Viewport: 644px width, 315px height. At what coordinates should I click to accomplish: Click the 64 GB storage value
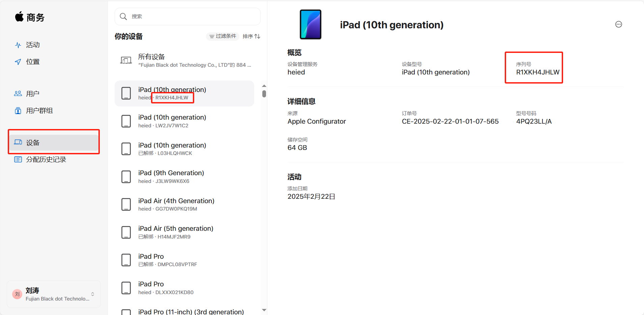(x=297, y=148)
